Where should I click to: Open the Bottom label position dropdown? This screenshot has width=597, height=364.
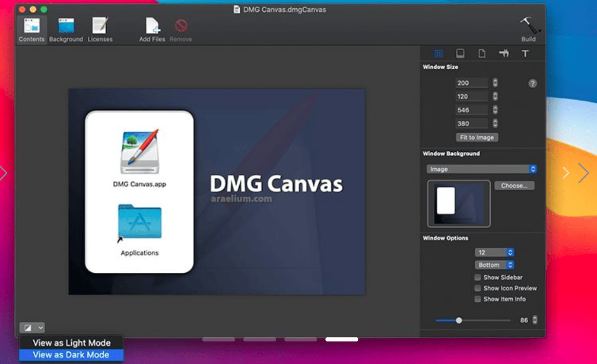[x=494, y=265]
